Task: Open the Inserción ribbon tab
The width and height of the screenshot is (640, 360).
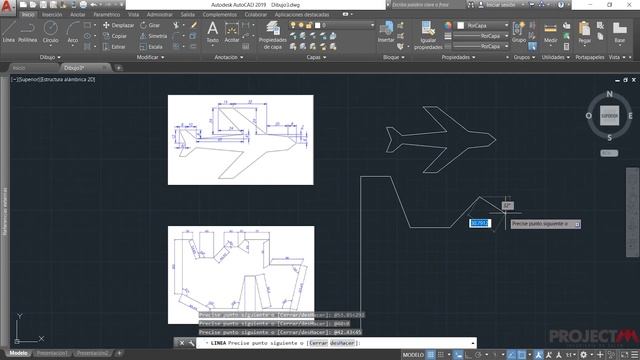Action: (52, 14)
